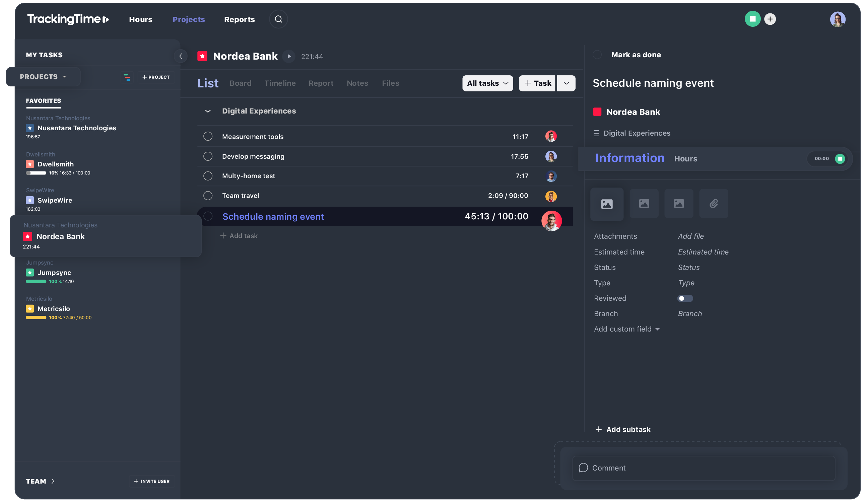Click the image attachment icon in task details

pos(607,203)
